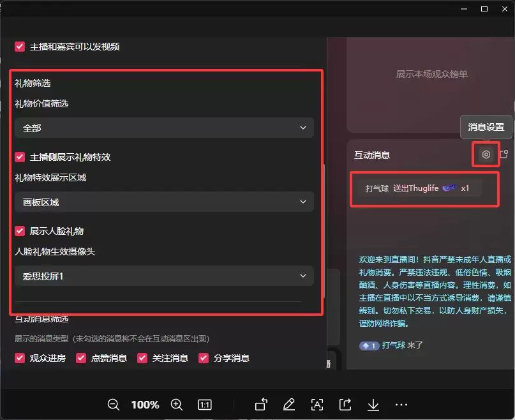The width and height of the screenshot is (515, 420).
Task: Open the more options ellipsis menu
Action: click(401, 405)
